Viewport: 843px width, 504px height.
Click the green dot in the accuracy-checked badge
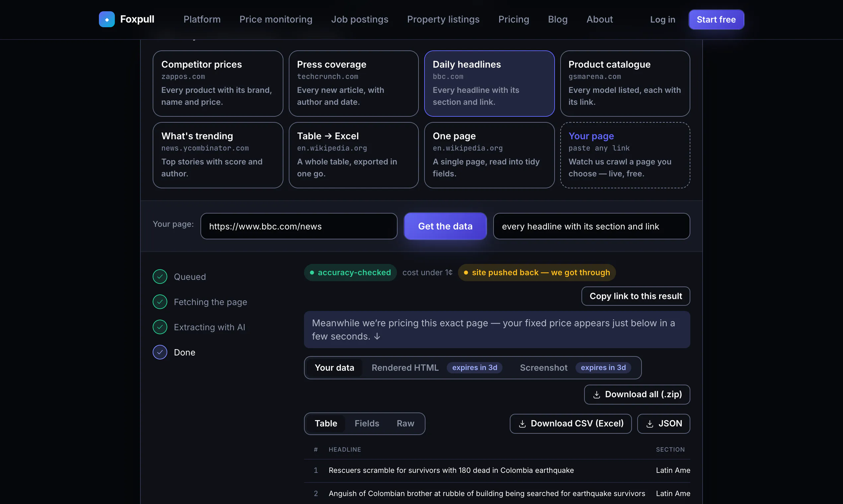(x=312, y=273)
